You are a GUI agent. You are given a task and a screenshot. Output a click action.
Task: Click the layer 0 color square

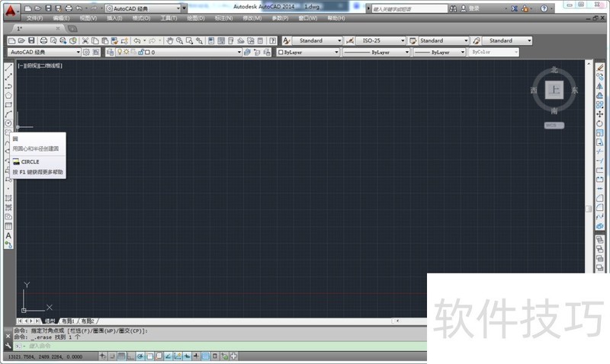point(147,52)
